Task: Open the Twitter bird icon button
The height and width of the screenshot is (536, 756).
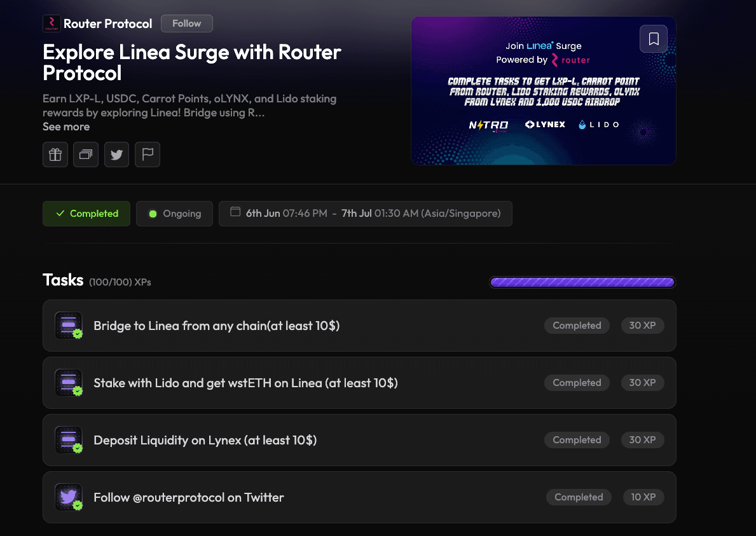Action: [117, 155]
